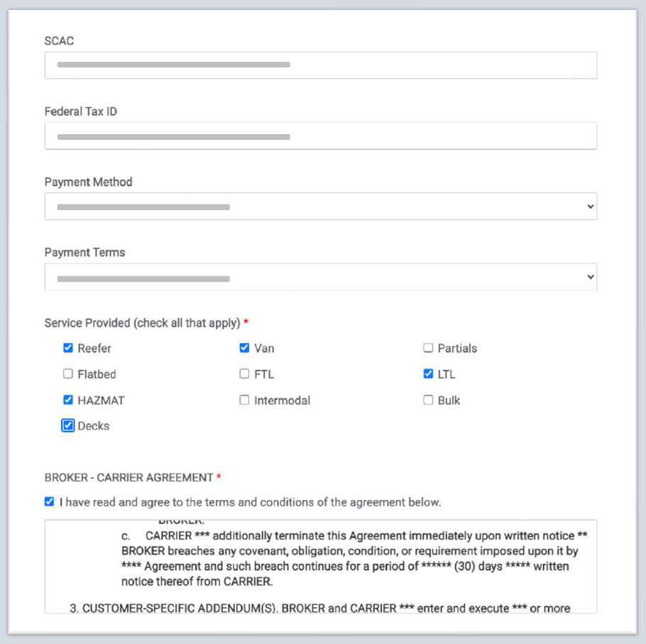Screen dimensions: 646x644
Task: Tick the FTL checkbox
Action: 244,373
